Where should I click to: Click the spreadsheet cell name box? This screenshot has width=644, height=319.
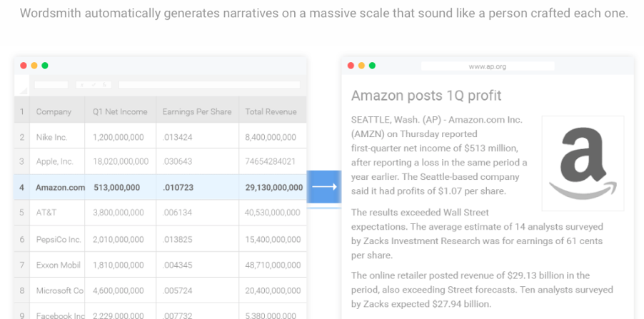51,85
